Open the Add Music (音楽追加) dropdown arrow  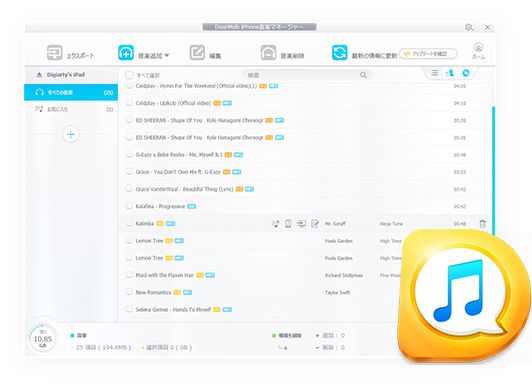point(167,55)
